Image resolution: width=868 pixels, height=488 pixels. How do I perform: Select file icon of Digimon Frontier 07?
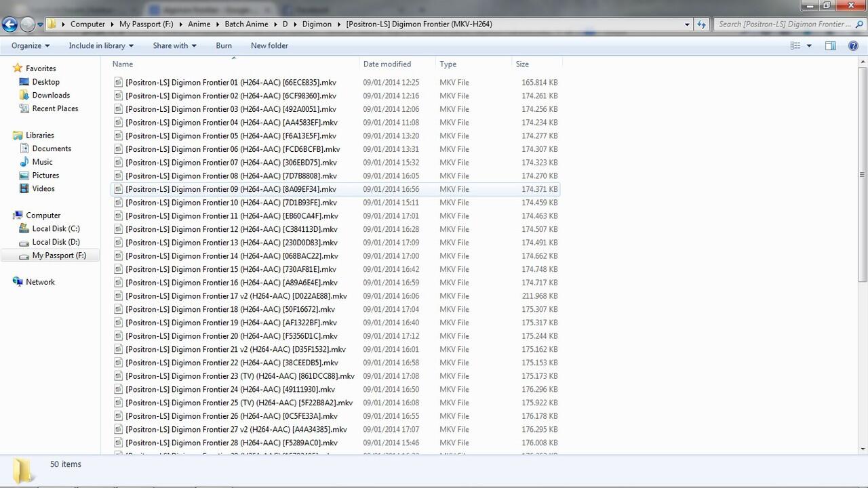coord(119,163)
